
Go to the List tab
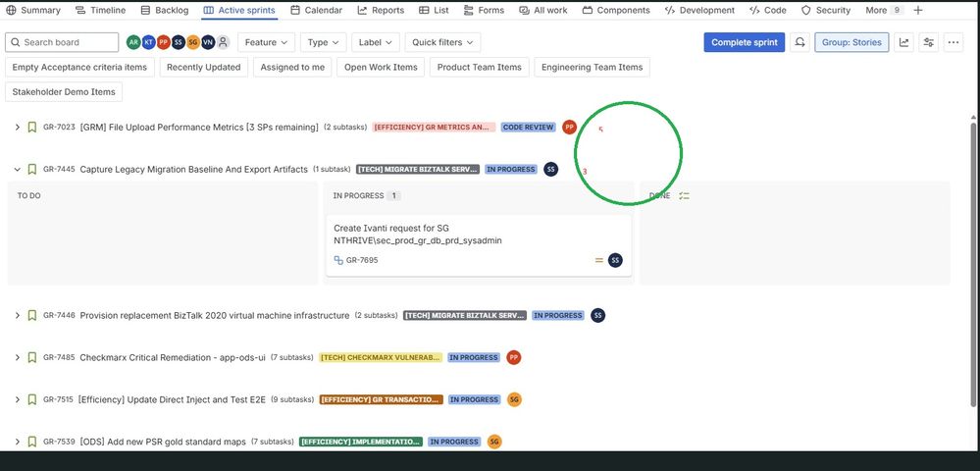(x=434, y=10)
